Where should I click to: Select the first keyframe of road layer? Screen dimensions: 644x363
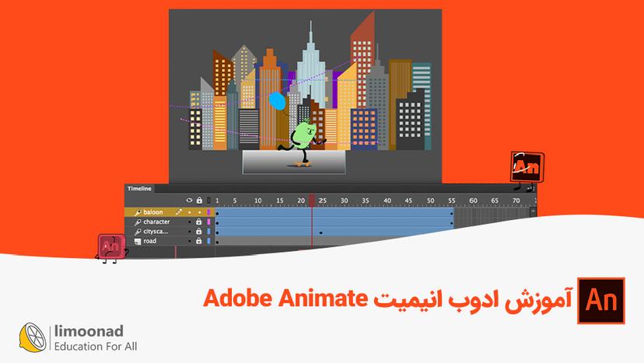pos(217,243)
